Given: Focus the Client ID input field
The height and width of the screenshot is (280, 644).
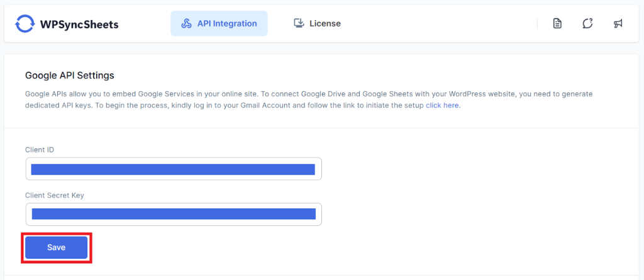Looking at the screenshot, I should coord(174,168).
